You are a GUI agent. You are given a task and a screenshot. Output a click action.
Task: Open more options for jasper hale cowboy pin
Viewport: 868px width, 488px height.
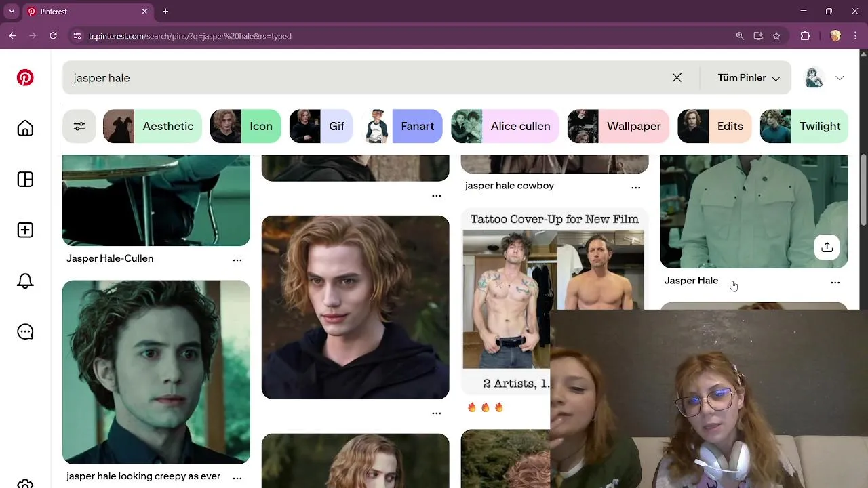(636, 187)
